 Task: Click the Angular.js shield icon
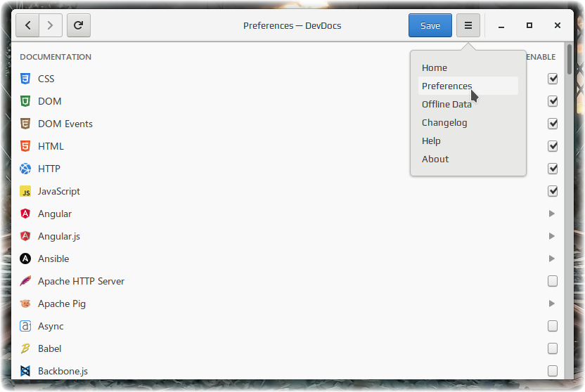tap(25, 236)
